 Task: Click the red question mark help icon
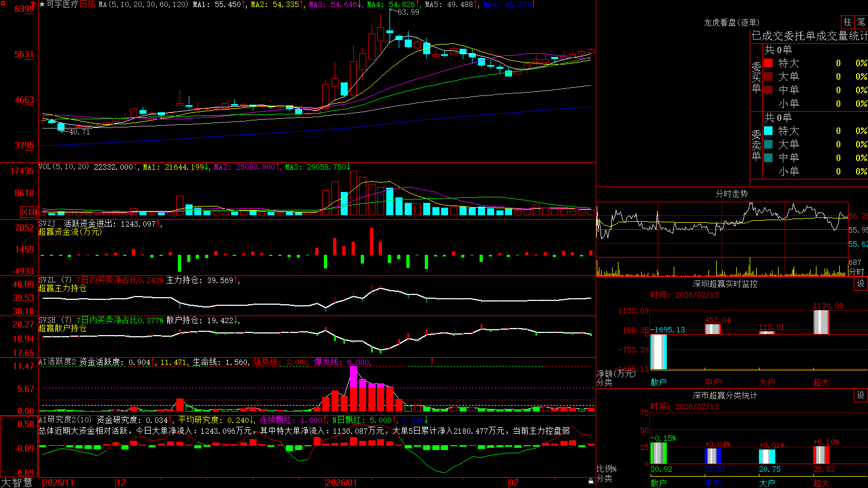coord(34,4)
